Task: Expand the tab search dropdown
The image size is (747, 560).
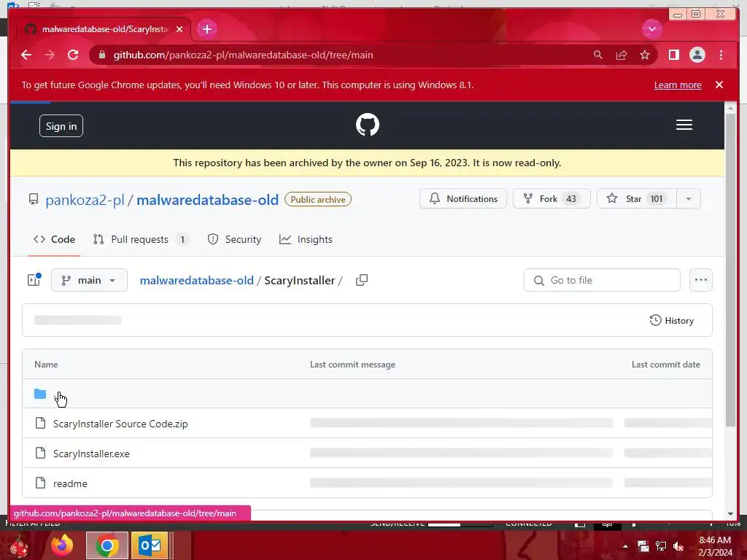Action: [651, 29]
